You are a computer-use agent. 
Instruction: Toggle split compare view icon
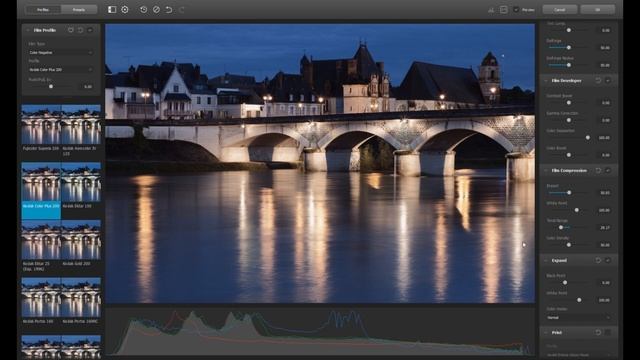point(504,10)
